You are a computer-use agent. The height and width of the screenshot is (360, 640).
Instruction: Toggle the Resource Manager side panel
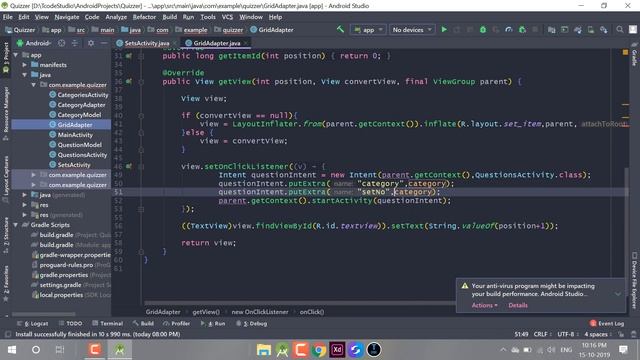(6, 113)
